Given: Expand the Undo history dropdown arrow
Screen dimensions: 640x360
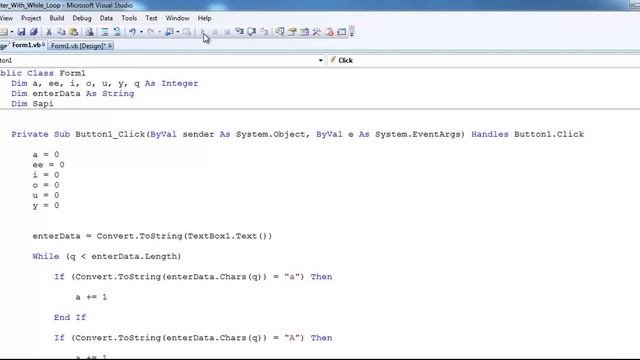Looking at the screenshot, I should coord(141,32).
